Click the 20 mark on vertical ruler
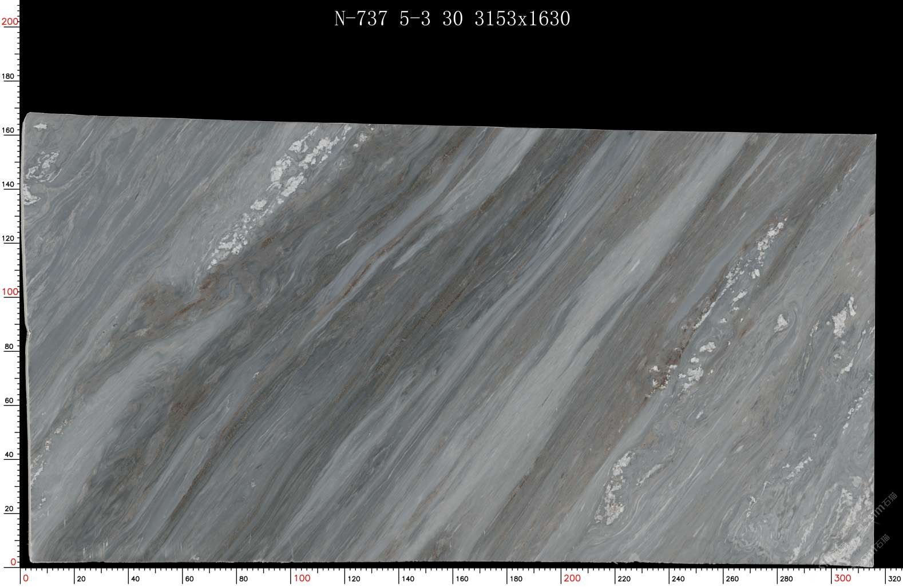 pyautogui.click(x=9, y=508)
